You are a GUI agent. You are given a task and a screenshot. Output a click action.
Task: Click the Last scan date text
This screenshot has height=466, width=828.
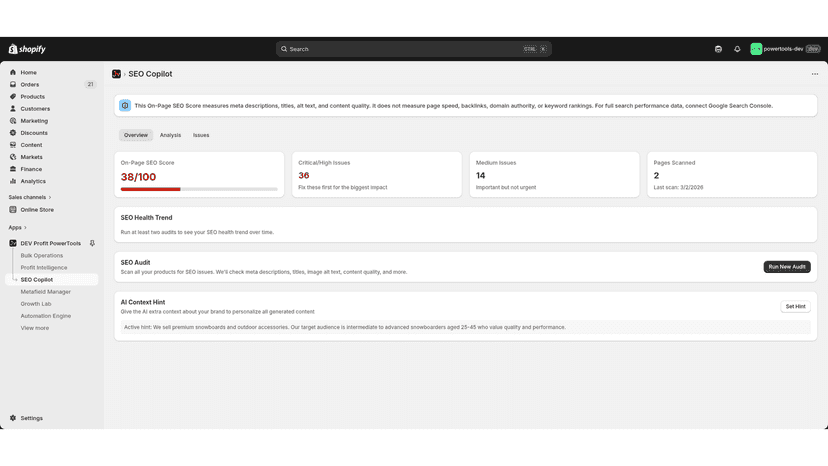coord(678,188)
